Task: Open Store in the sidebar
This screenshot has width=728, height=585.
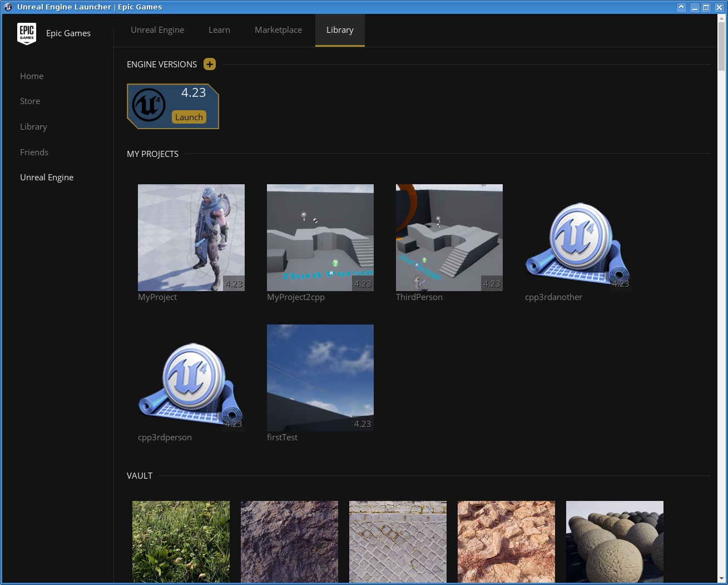Action: point(30,101)
